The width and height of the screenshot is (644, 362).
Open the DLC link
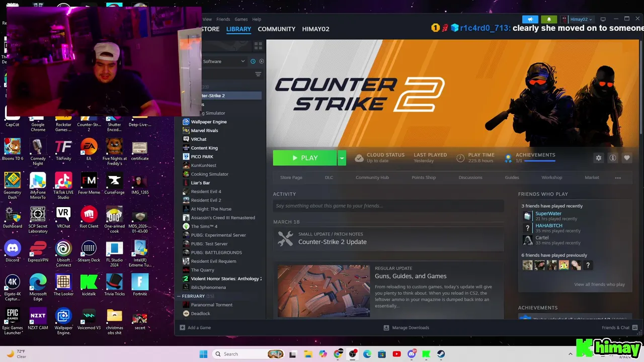[x=329, y=177]
